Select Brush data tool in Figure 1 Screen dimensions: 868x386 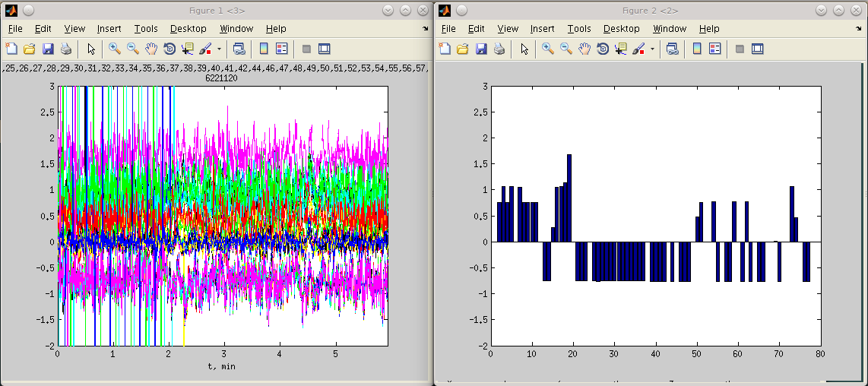click(204, 49)
